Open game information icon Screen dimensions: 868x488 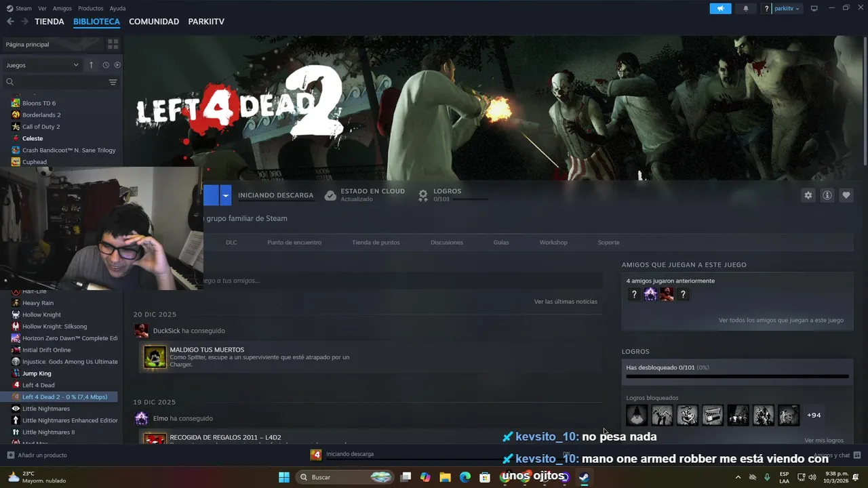(x=827, y=195)
